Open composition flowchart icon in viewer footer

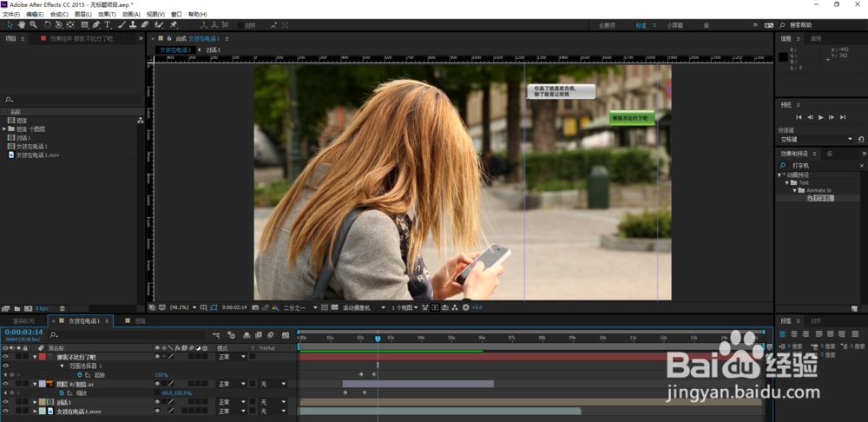click(x=455, y=307)
